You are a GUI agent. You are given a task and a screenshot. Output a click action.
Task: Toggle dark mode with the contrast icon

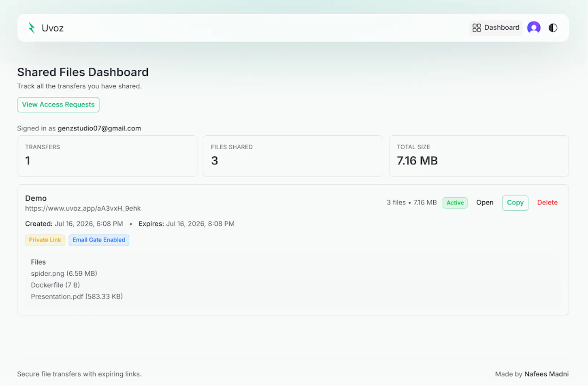pos(553,28)
